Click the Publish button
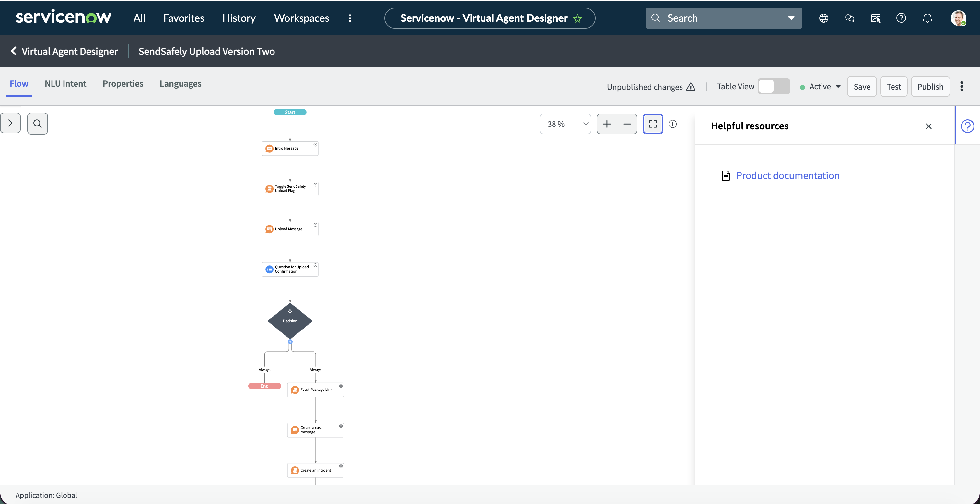980x504 pixels. pos(930,86)
